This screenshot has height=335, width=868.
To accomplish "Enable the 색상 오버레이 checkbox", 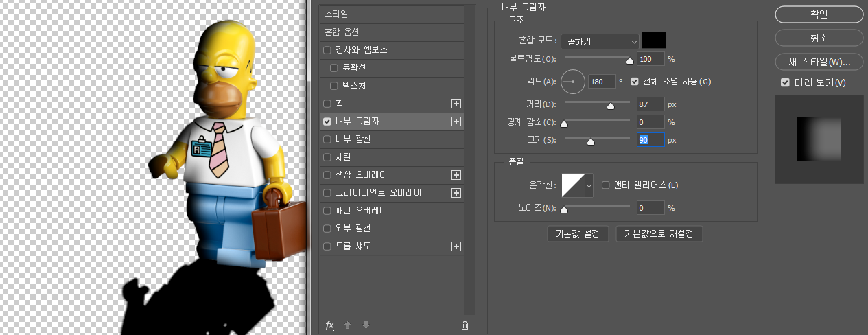I will pos(327,175).
